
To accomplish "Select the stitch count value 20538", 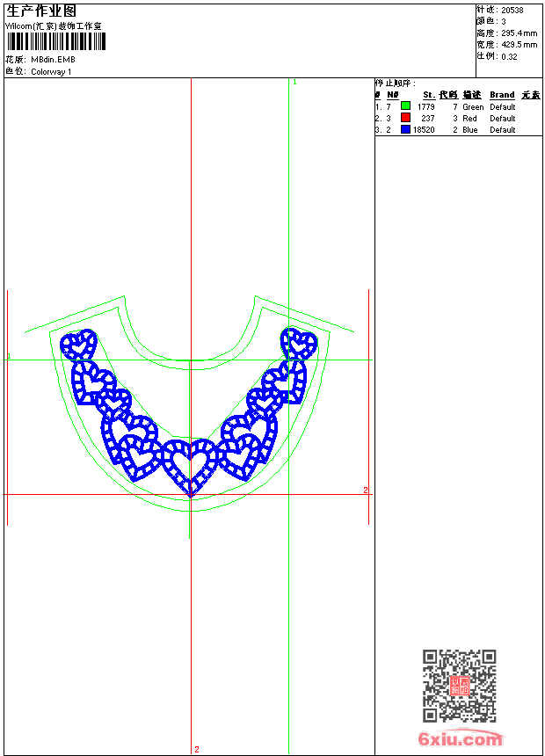I will pyautogui.click(x=512, y=11).
